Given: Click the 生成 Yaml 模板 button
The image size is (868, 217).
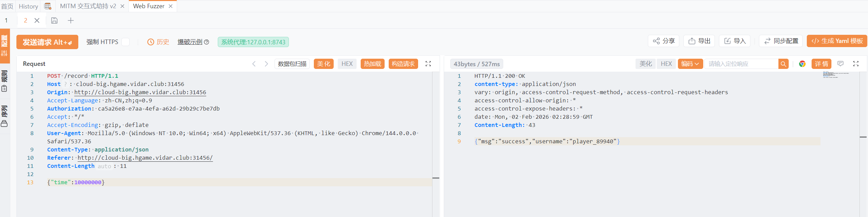Looking at the screenshot, I should click(x=837, y=41).
